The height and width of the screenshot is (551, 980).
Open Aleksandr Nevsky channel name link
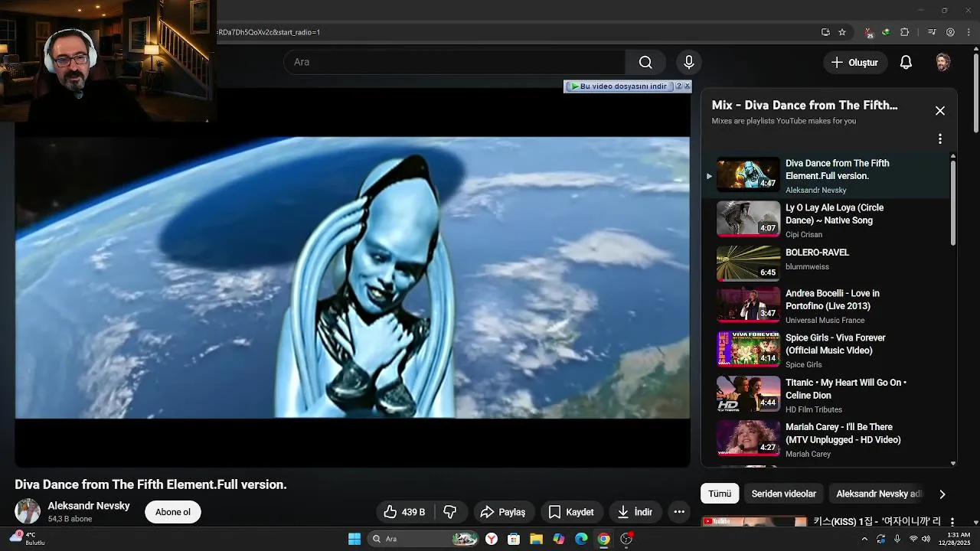pyautogui.click(x=89, y=506)
